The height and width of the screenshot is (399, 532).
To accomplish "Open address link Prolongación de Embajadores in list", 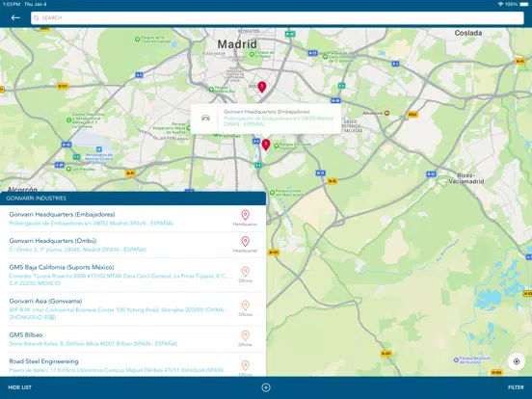I will point(91,224).
